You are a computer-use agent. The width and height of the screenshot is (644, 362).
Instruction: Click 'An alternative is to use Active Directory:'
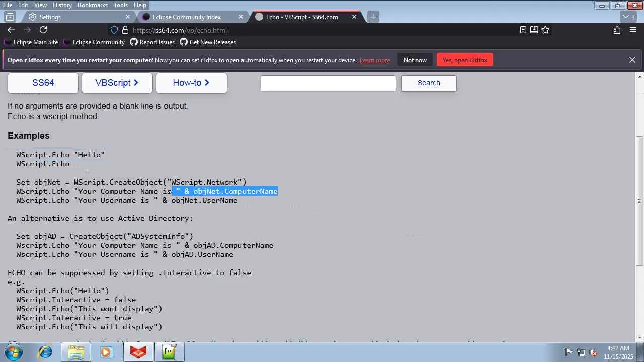(100, 218)
